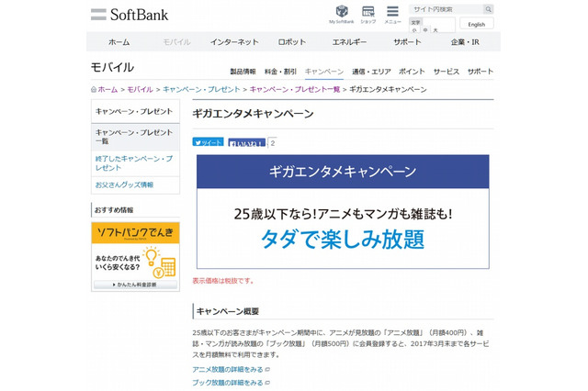Click the おすすめ情報 sidebar heading
Viewport: 588px width, 391px height.
(x=114, y=210)
